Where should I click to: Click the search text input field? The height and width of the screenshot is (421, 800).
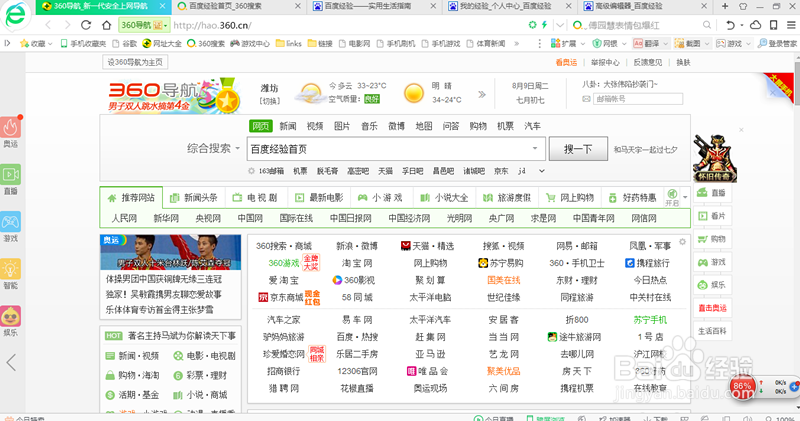396,148
